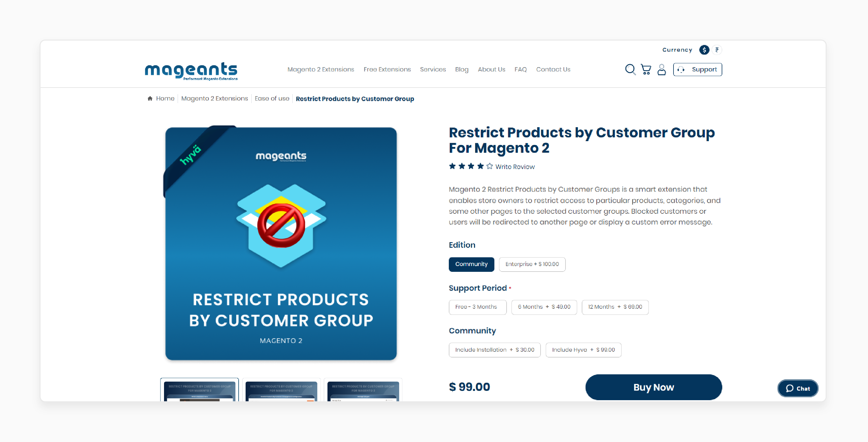This screenshot has width=868, height=442.
Task: Open the user account icon
Action: click(x=661, y=69)
